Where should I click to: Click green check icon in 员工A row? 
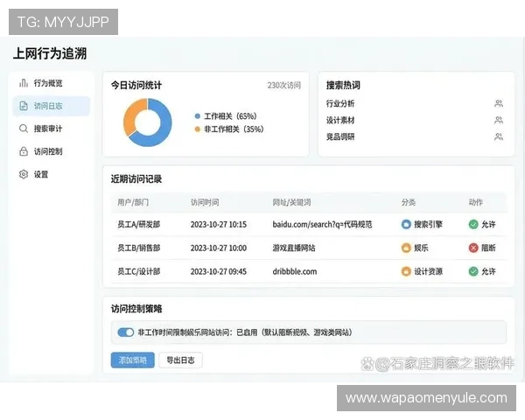pyautogui.click(x=473, y=224)
